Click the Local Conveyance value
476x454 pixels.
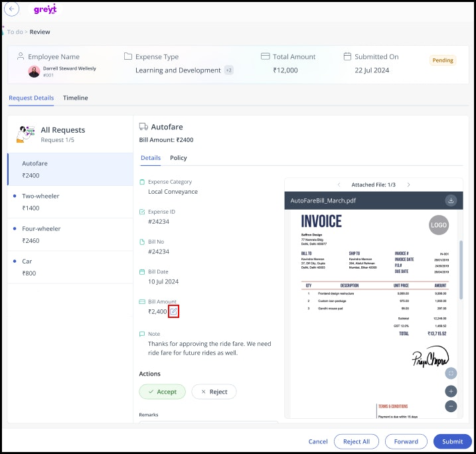pyautogui.click(x=173, y=192)
